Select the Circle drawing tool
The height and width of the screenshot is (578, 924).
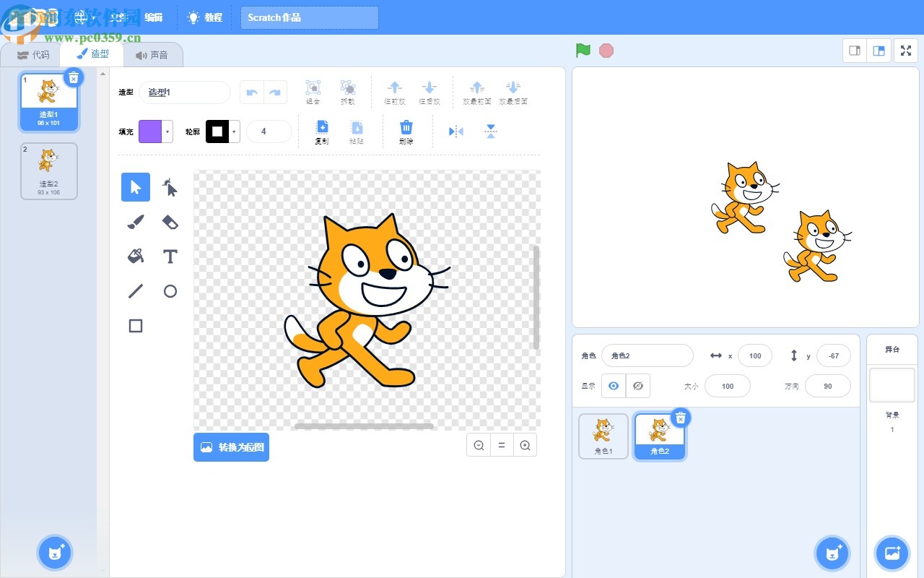[170, 291]
